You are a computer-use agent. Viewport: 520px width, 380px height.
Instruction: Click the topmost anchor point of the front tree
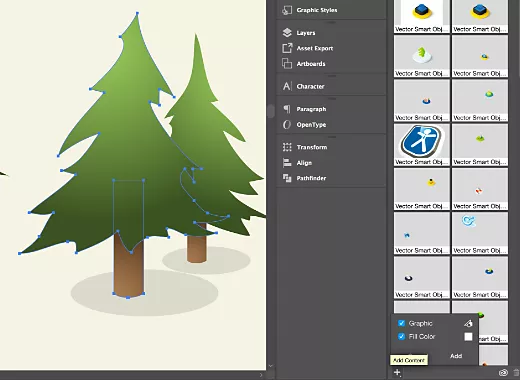click(x=137, y=13)
